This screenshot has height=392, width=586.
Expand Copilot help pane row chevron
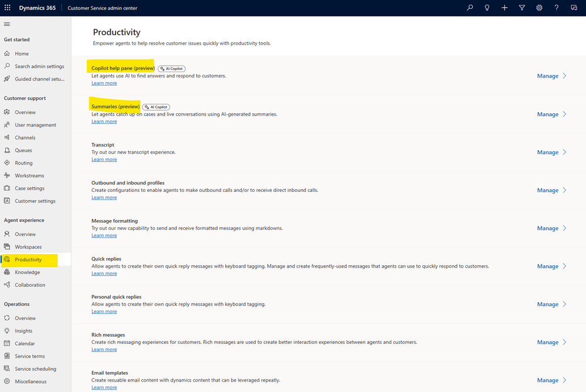pyautogui.click(x=565, y=76)
